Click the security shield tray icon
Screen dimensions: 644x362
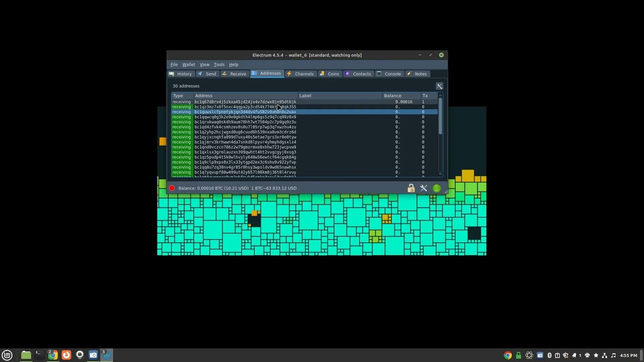(565, 355)
